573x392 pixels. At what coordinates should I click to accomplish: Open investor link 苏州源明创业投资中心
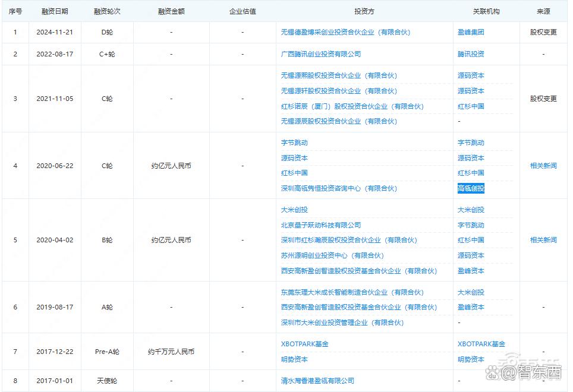tap(332, 255)
